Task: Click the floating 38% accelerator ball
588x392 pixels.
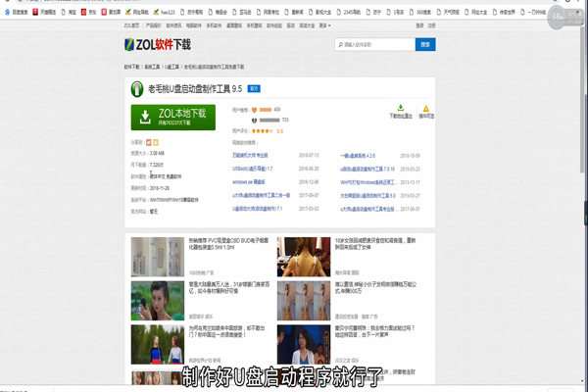Action: 557,17
